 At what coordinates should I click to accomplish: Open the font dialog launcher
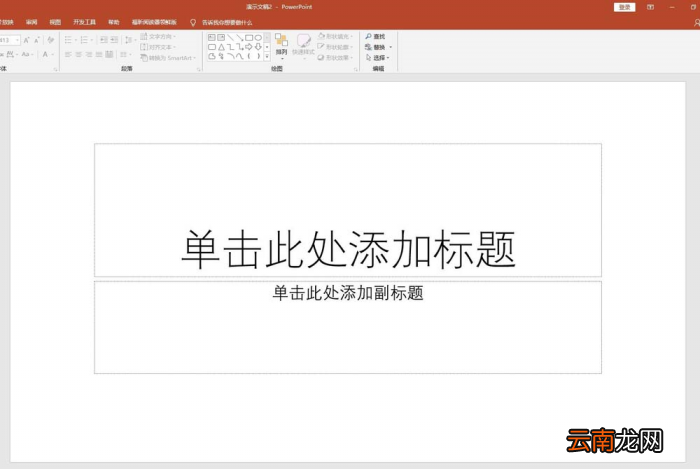point(55,69)
